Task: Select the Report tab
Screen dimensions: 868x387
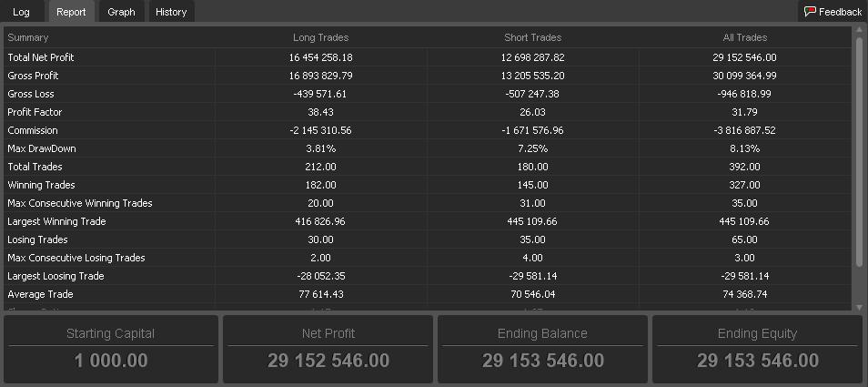Action: pyautogui.click(x=71, y=12)
